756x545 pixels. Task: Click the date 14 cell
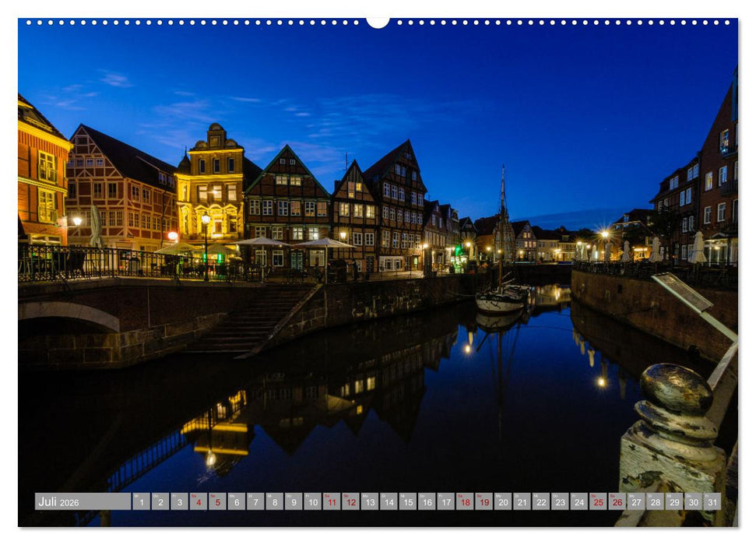(x=389, y=501)
